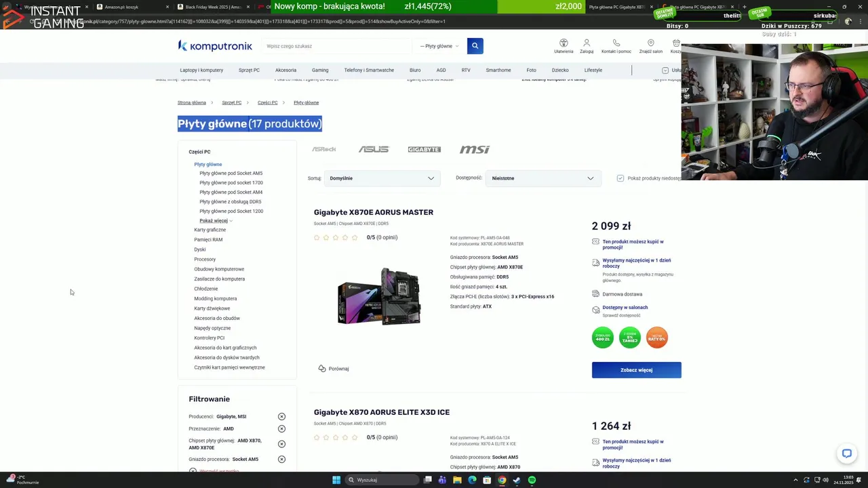This screenshot has width=868, height=488.
Task: Go to komputronik logo homepage
Action: point(215,45)
